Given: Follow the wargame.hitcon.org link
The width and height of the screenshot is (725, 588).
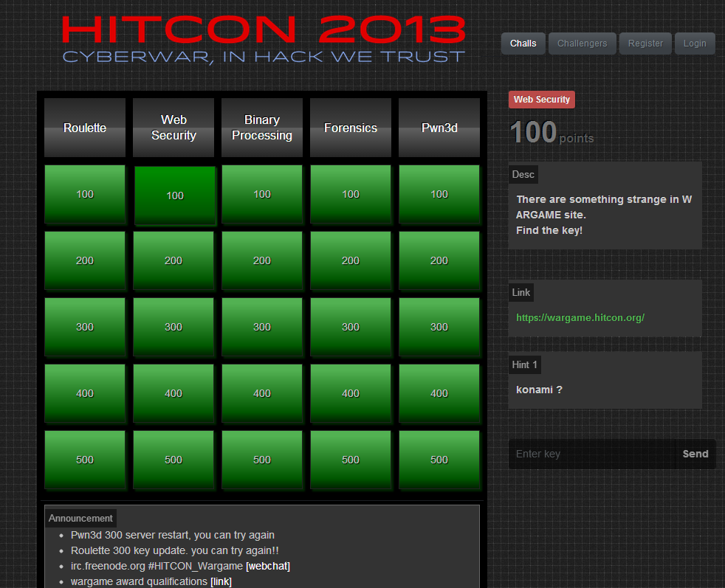Looking at the screenshot, I should (x=580, y=318).
